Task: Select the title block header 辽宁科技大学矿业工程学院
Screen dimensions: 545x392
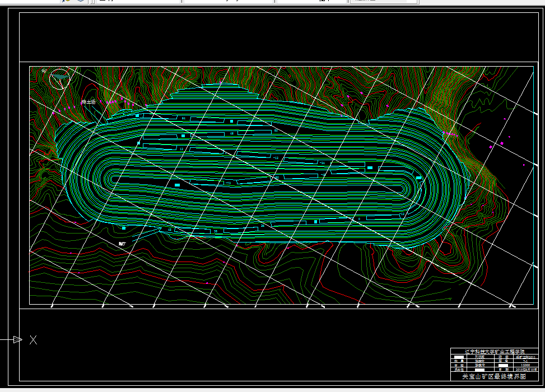Action: coord(495,352)
